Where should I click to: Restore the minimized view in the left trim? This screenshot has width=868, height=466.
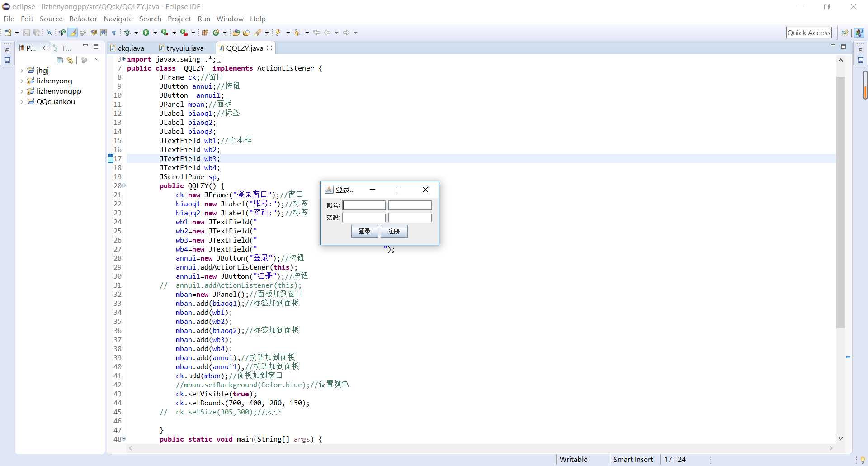(x=7, y=50)
